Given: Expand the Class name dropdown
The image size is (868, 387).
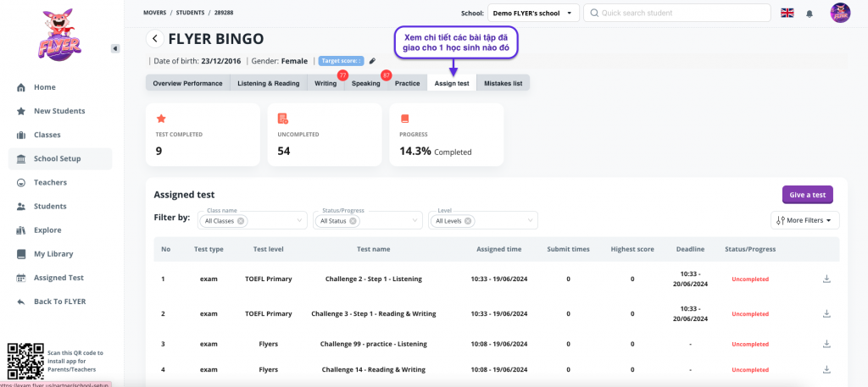Looking at the screenshot, I should (x=301, y=221).
